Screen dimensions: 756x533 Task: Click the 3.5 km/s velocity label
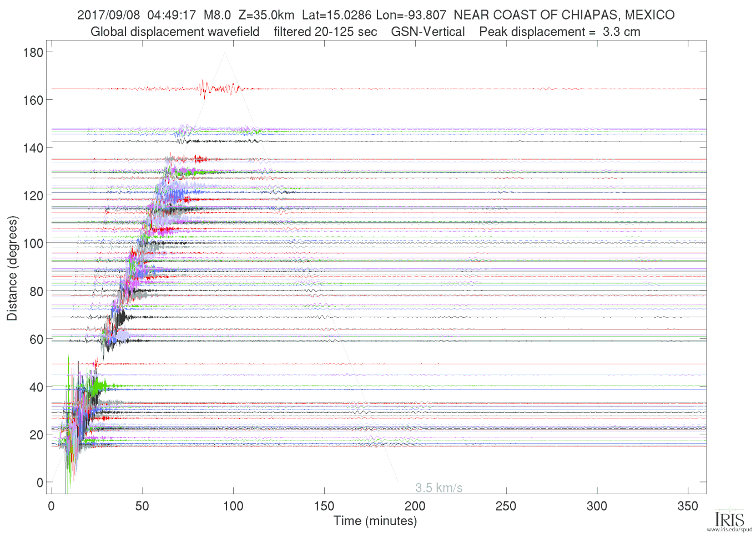click(x=439, y=488)
